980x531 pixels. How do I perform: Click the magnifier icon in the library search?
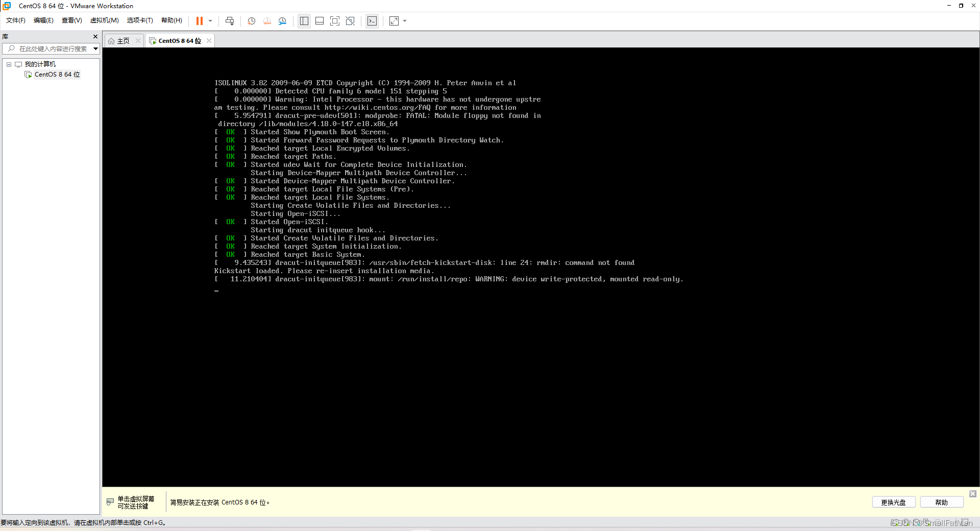tap(11, 49)
